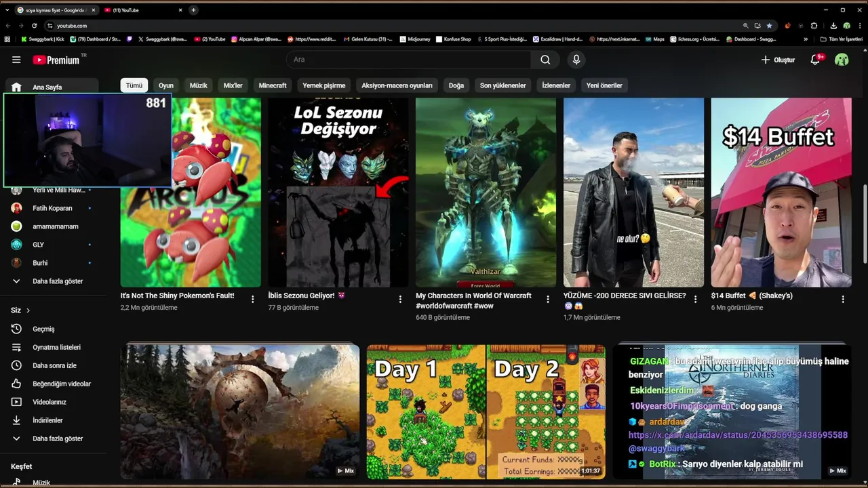Open options for İblis Sezonu Geliyor short

coord(400,299)
